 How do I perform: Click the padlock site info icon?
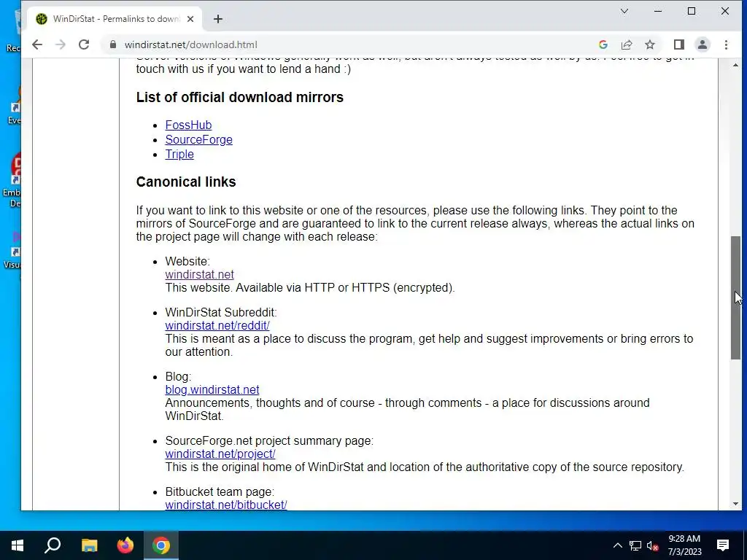point(113,44)
